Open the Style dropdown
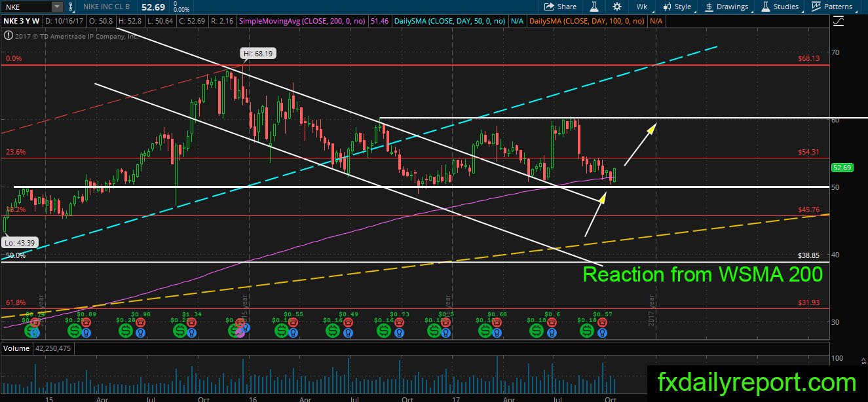The width and height of the screenshot is (868, 402). click(677, 7)
